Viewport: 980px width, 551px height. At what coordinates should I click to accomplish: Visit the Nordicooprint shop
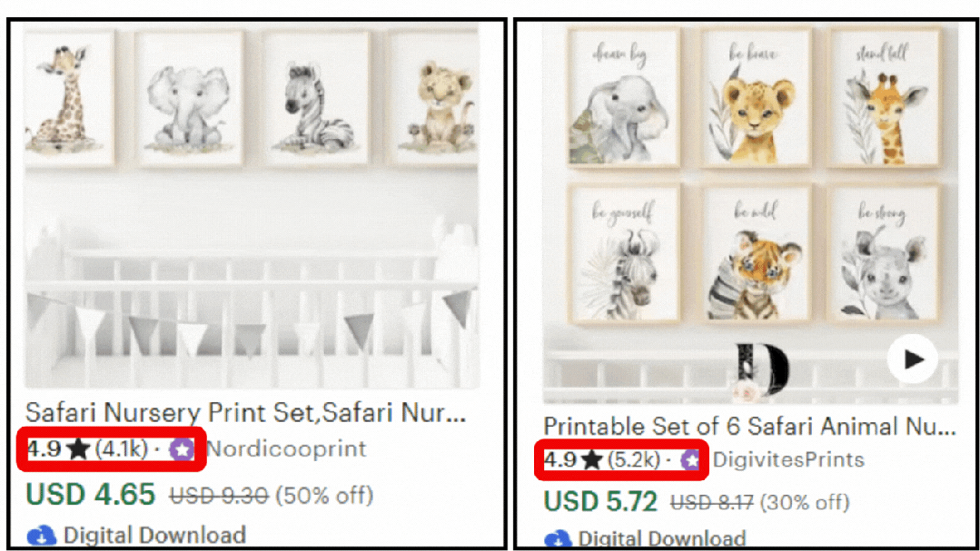coord(285,448)
